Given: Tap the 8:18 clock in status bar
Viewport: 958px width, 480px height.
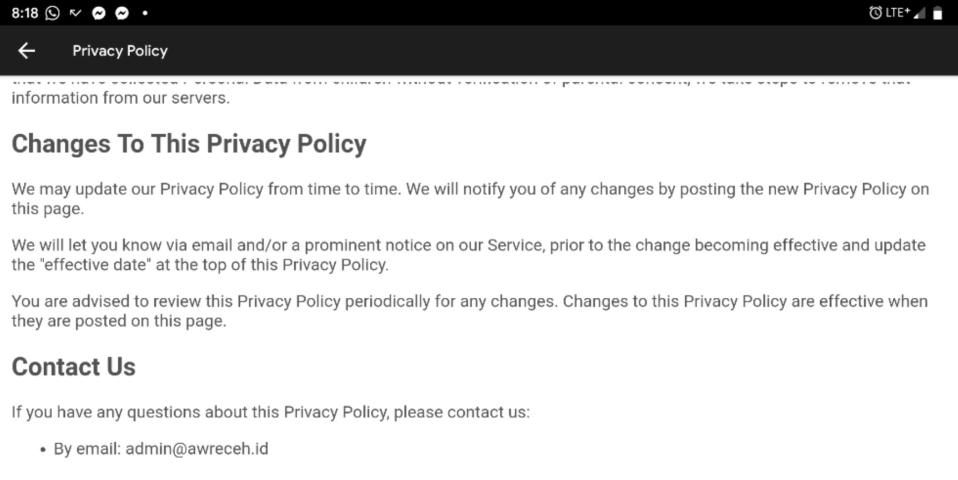Looking at the screenshot, I should click(24, 13).
